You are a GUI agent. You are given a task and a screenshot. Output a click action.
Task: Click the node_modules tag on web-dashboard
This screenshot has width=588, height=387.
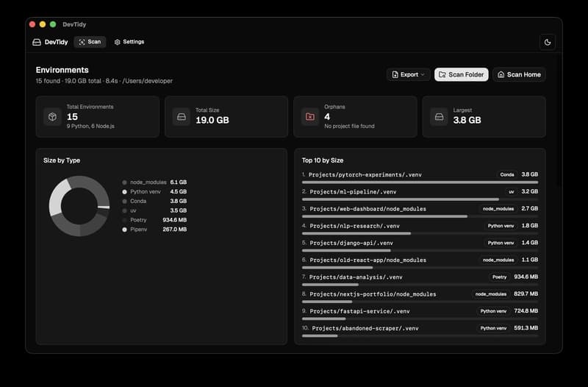pos(498,209)
